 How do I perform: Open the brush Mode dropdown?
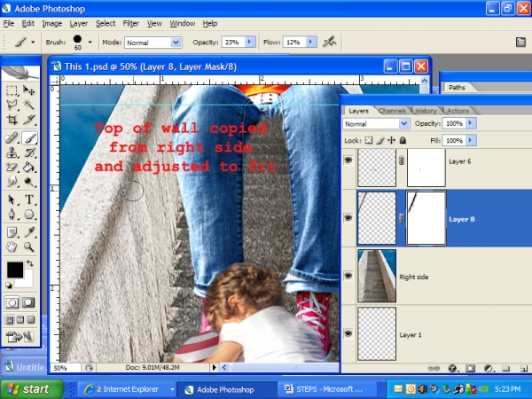[176, 43]
